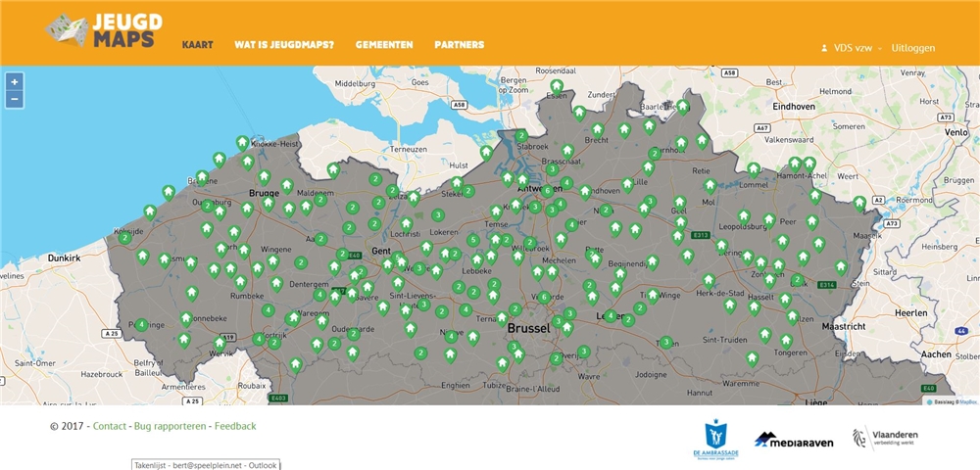980x470 pixels.
Task: Open cluster 5 marker at Gent
Action: point(397,257)
